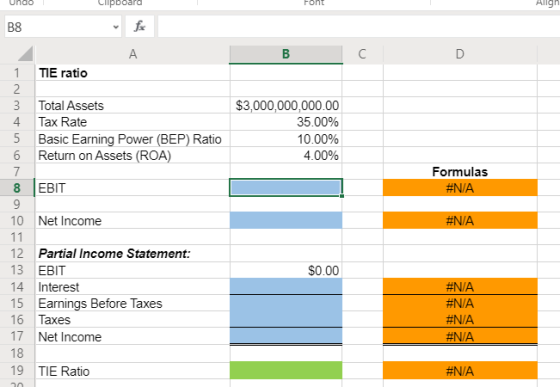
Task: Select blue EBIT input cell B8
Action: point(286,188)
